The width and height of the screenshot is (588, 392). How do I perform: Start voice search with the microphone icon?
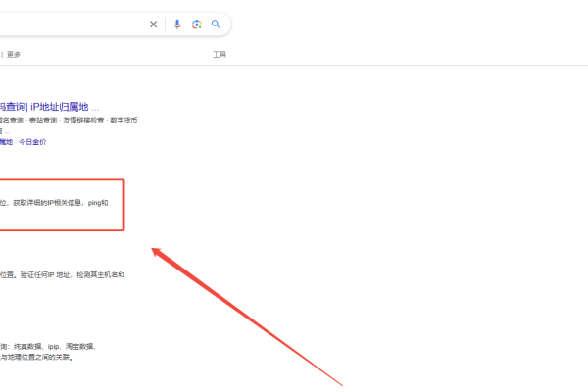coord(177,24)
